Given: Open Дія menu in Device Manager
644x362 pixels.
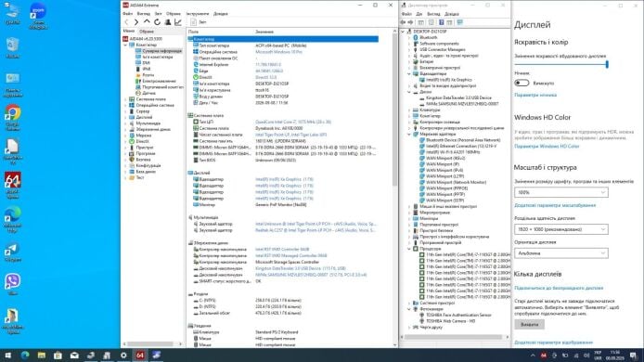Looking at the screenshot, I should point(419,14).
